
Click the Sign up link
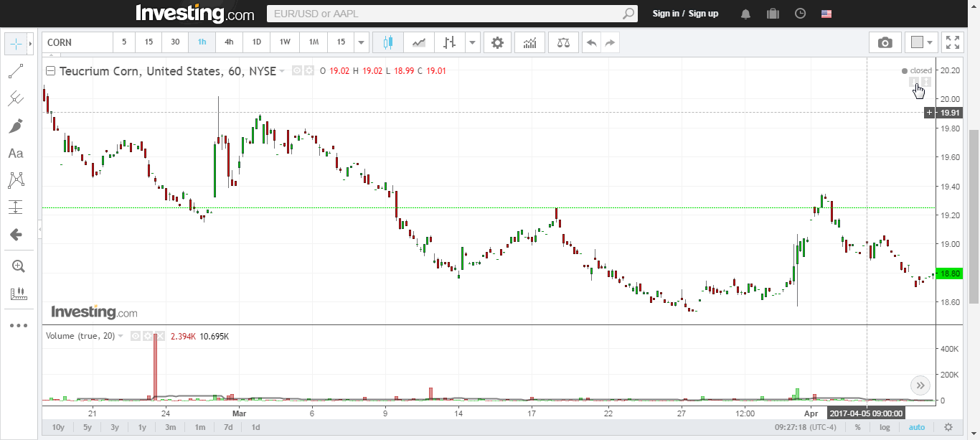tap(703, 14)
